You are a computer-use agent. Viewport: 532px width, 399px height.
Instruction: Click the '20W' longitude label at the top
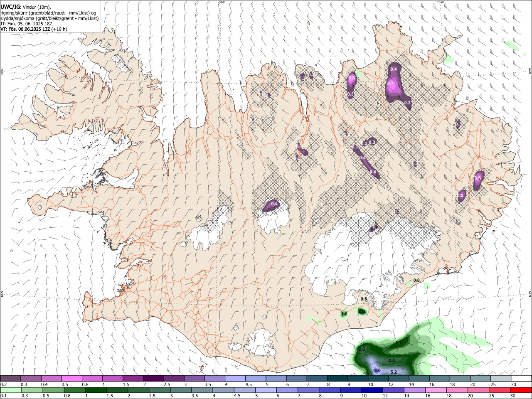[x=221, y=2]
